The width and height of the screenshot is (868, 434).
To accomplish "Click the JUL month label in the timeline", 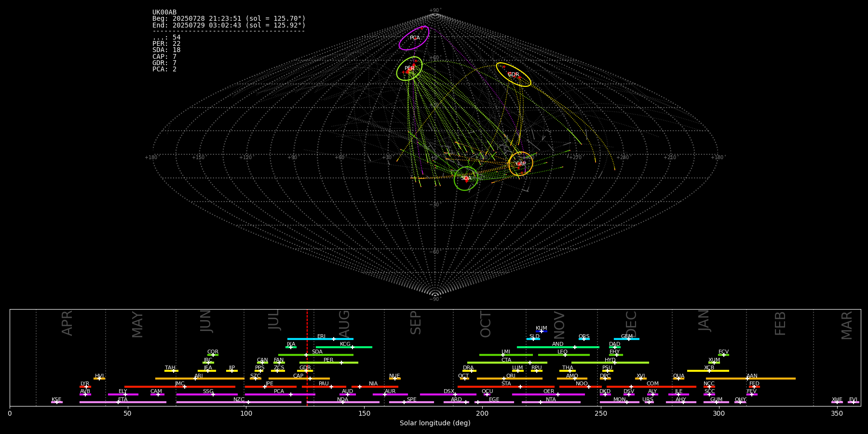I will click(x=274, y=320).
